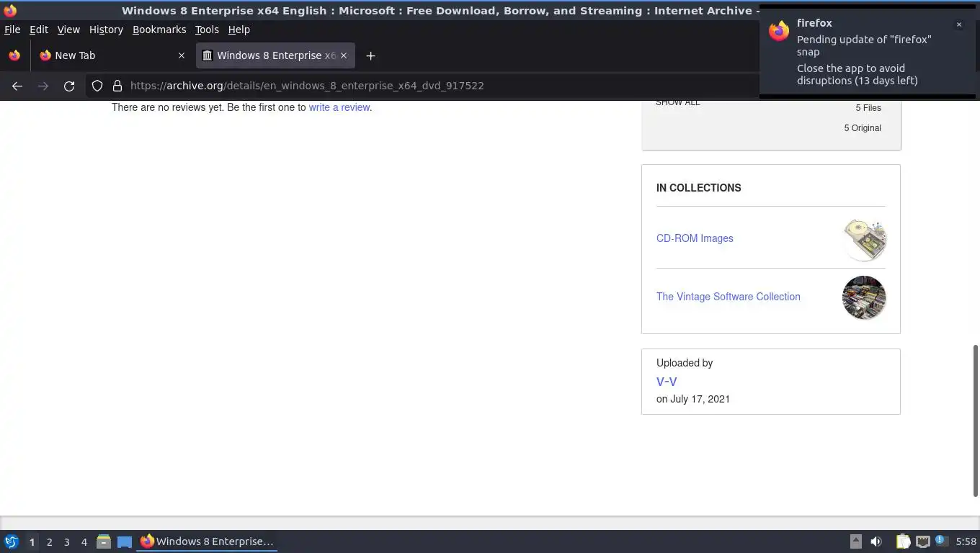Close the New Tab tab
Viewport: 980px width, 553px height.
(182, 55)
